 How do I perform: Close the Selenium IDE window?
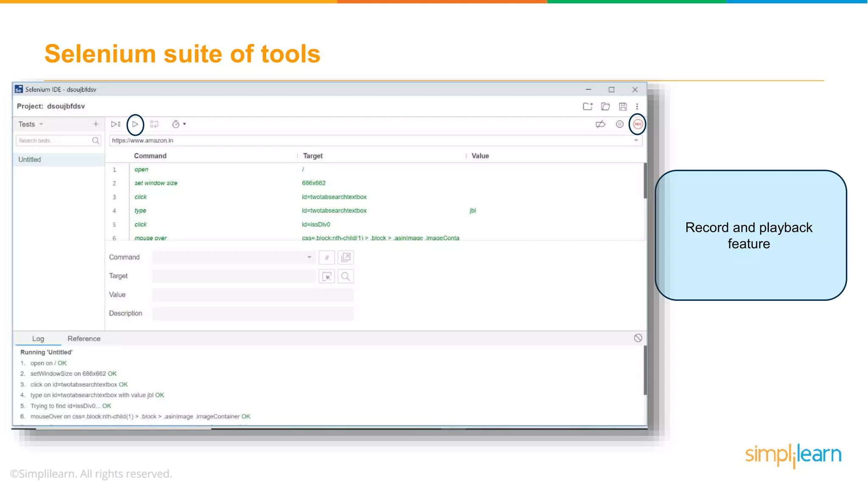click(635, 89)
